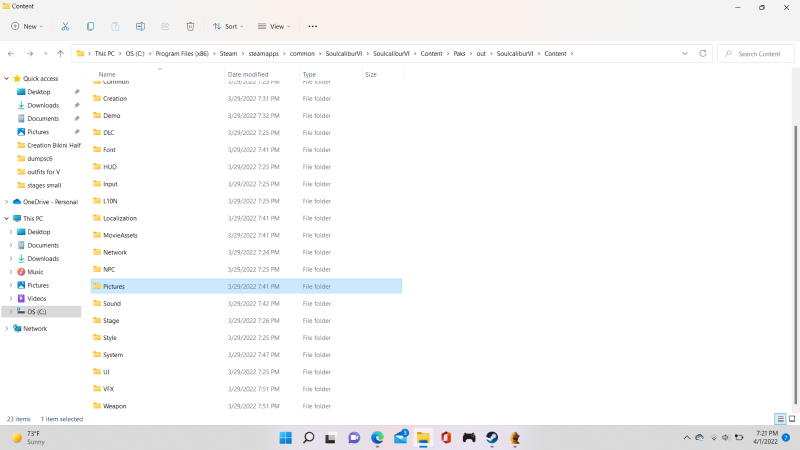Click the Search Content input box
The height and width of the screenshot is (450, 800).
point(756,54)
